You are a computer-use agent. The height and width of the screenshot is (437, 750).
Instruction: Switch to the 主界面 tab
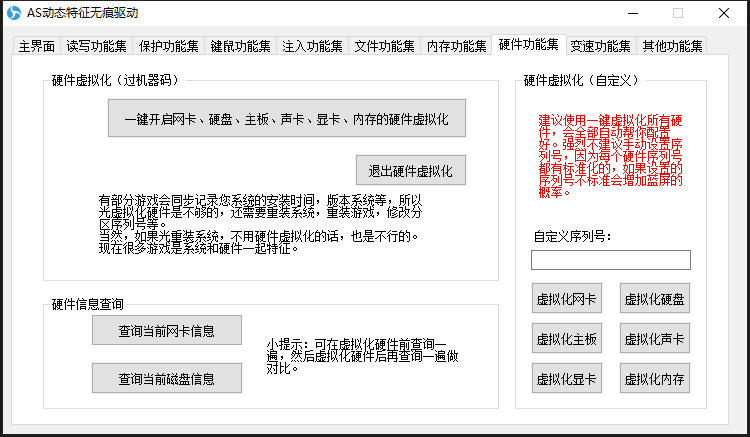point(36,46)
